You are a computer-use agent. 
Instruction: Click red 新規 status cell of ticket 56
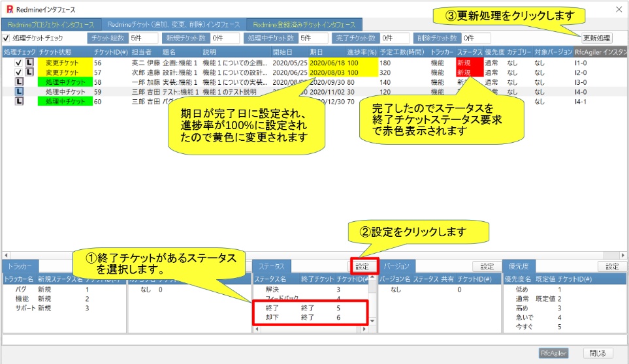click(470, 63)
